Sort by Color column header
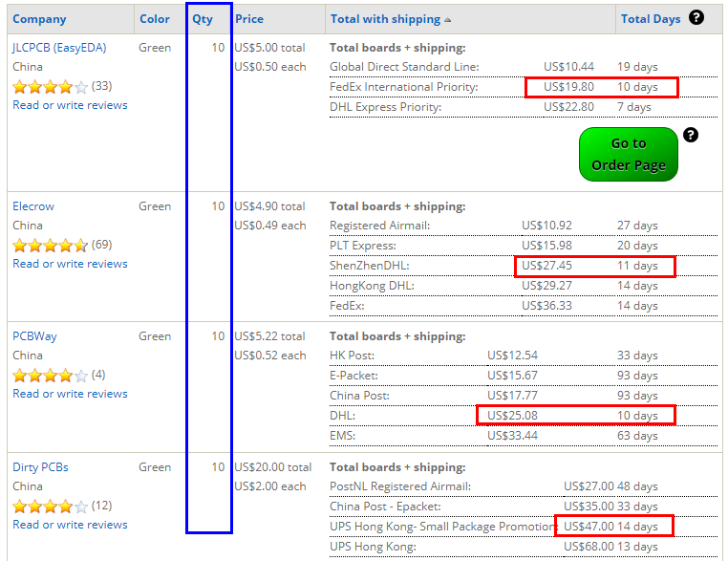Image resolution: width=728 pixels, height=561 pixels. tap(155, 19)
